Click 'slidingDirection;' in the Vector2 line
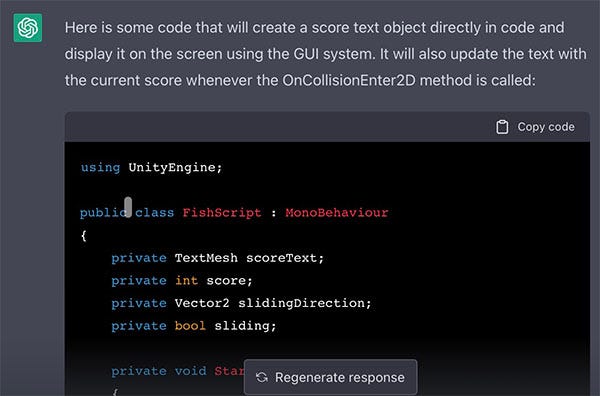 [305, 303]
